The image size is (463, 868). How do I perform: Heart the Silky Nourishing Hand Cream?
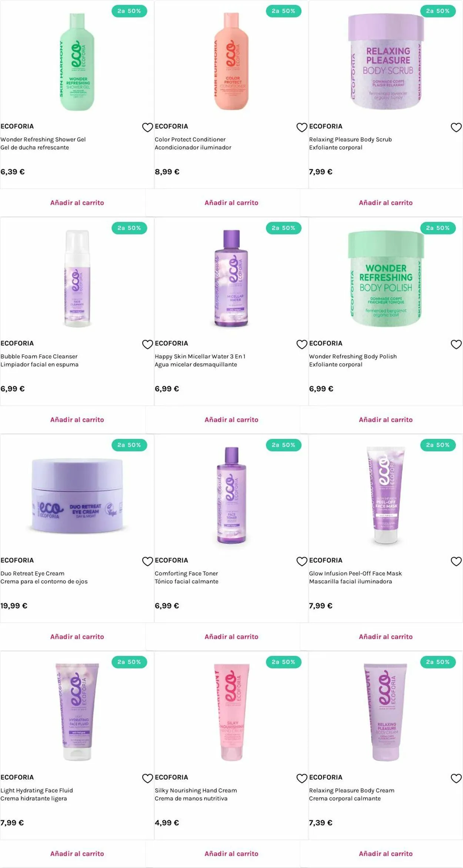tap(302, 778)
